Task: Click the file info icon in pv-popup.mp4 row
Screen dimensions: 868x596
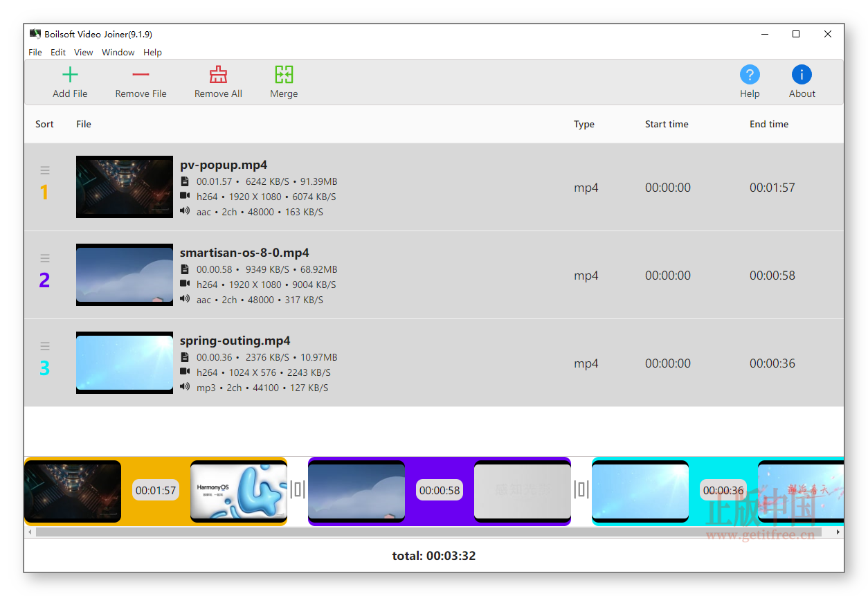Action: pos(185,181)
